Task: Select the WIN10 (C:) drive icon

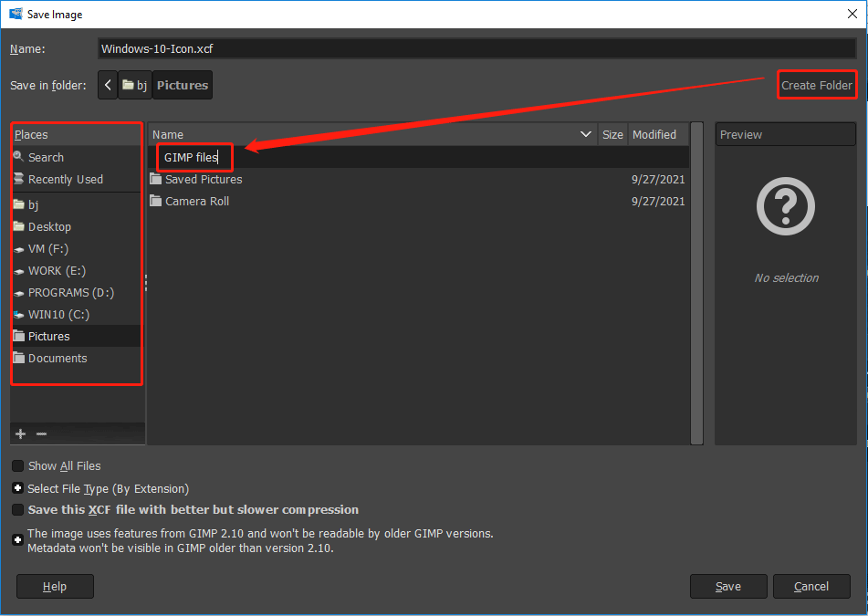Action: point(19,315)
